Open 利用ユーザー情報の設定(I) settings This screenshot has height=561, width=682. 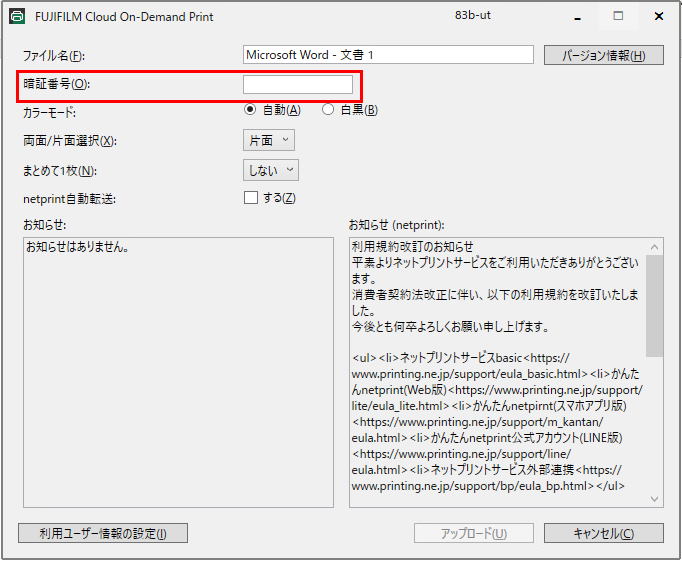pyautogui.click(x=103, y=533)
